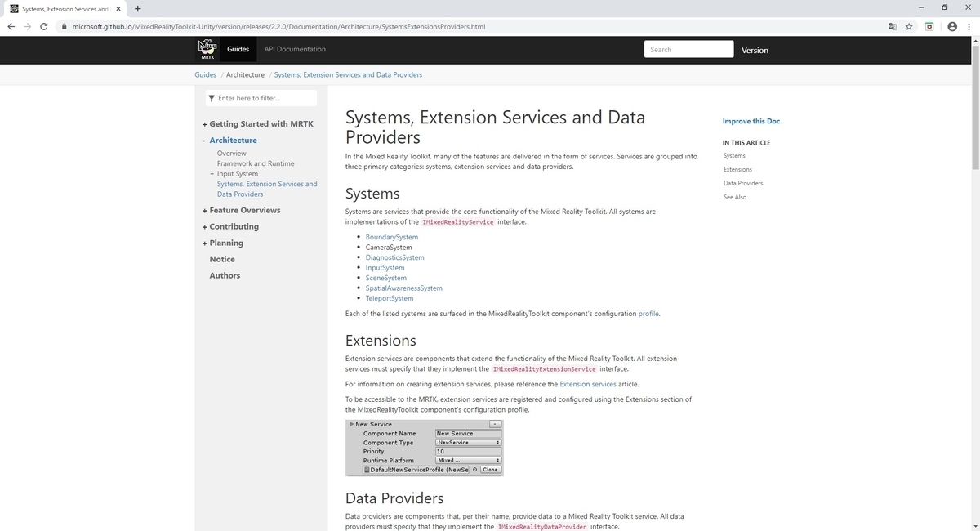Screen dimensions: 980x531
Task: Jump to See Also in this article
Action: tap(735, 197)
